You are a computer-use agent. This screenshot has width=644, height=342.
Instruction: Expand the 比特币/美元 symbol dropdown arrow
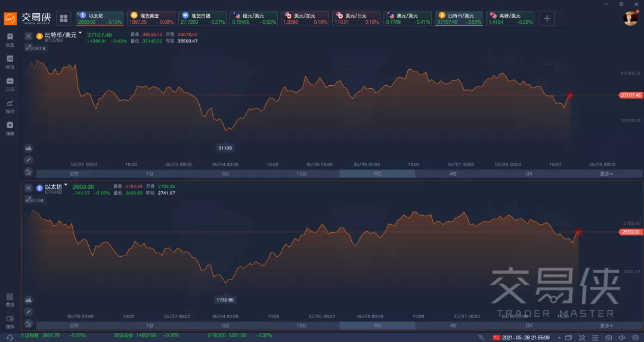[80, 33]
